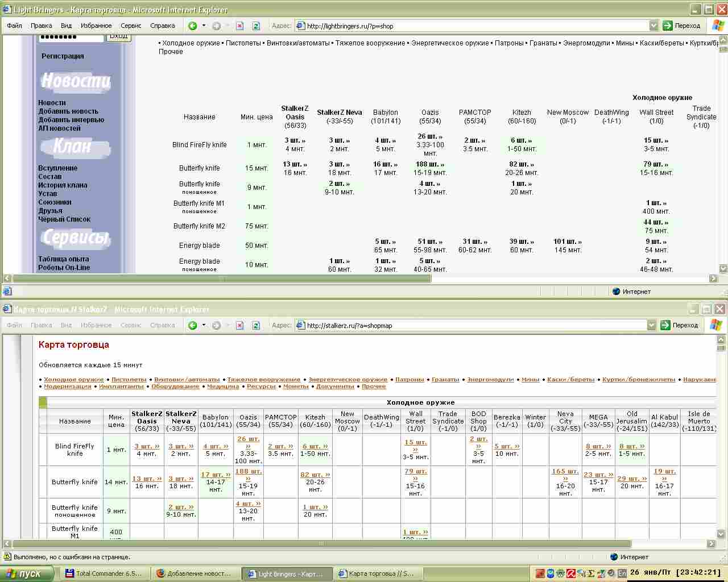Click the page icon in lightbringers.ru address field

pos(301,26)
